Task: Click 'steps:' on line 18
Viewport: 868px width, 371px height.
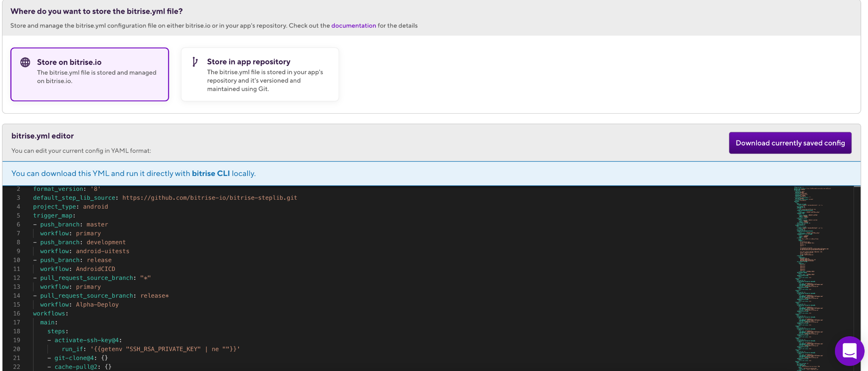Action: click(58, 331)
